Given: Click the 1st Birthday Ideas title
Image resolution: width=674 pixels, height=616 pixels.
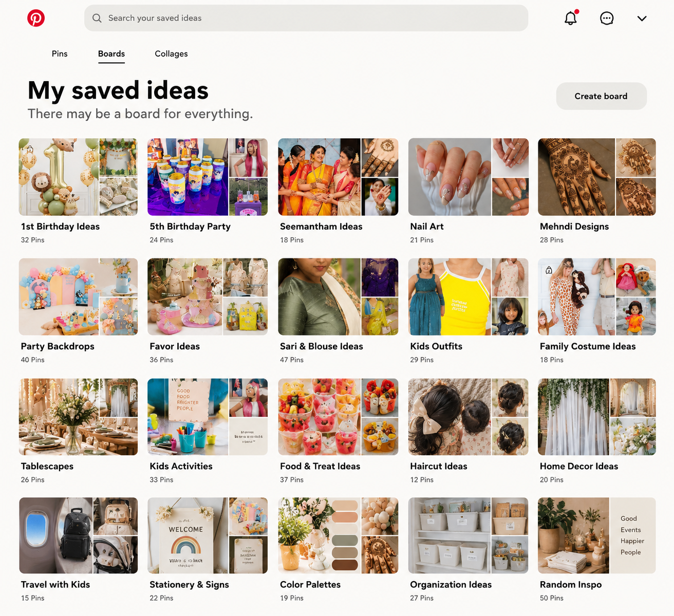Looking at the screenshot, I should point(60,227).
